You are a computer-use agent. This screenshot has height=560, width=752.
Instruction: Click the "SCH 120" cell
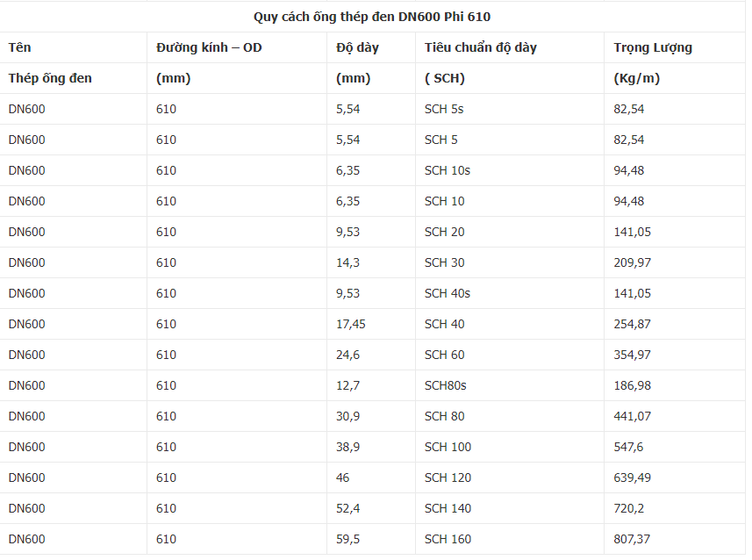click(448, 477)
